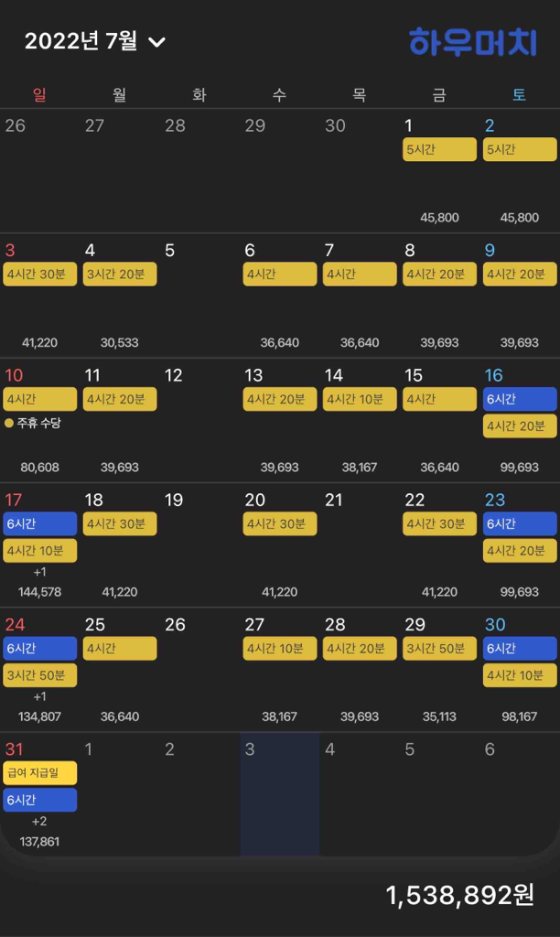Open the blue 6시간 shift on July 23
560x937 pixels.
pyautogui.click(x=520, y=523)
